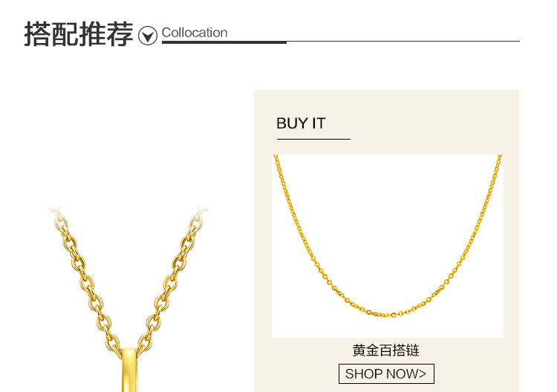Click the beige card background beside BUY IT
This screenshot has width=557, height=392.
426,122
